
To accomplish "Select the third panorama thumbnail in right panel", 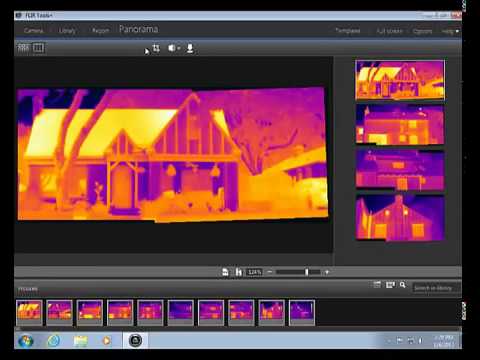I will (x=400, y=170).
